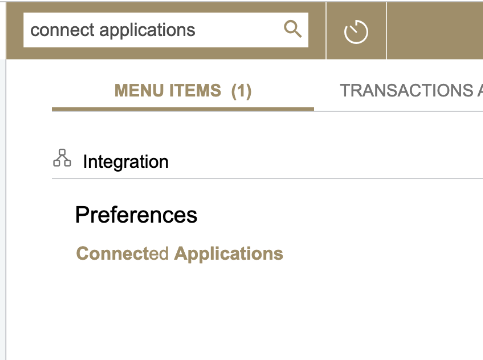Screen dimensions: 483x360
Task: Click the magnifier search icon
Action: tap(293, 29)
